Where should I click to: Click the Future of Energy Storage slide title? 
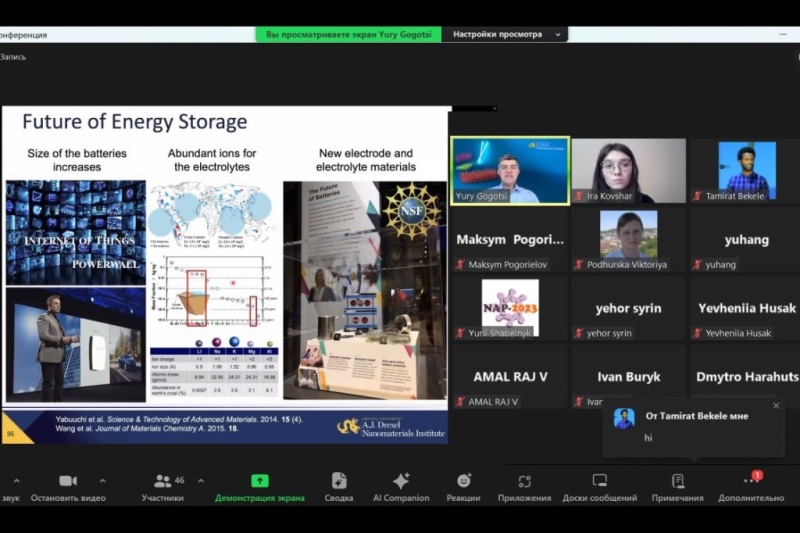(135, 122)
